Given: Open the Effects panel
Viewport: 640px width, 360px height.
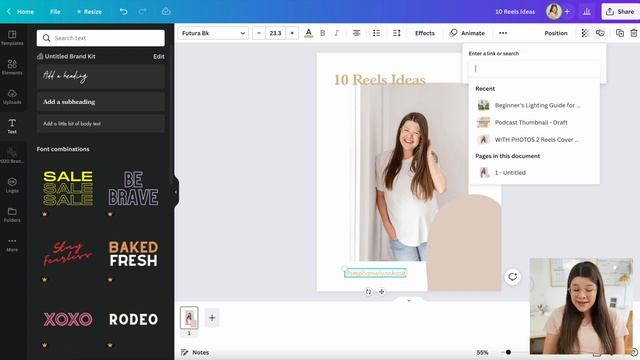Looking at the screenshot, I should 425,33.
